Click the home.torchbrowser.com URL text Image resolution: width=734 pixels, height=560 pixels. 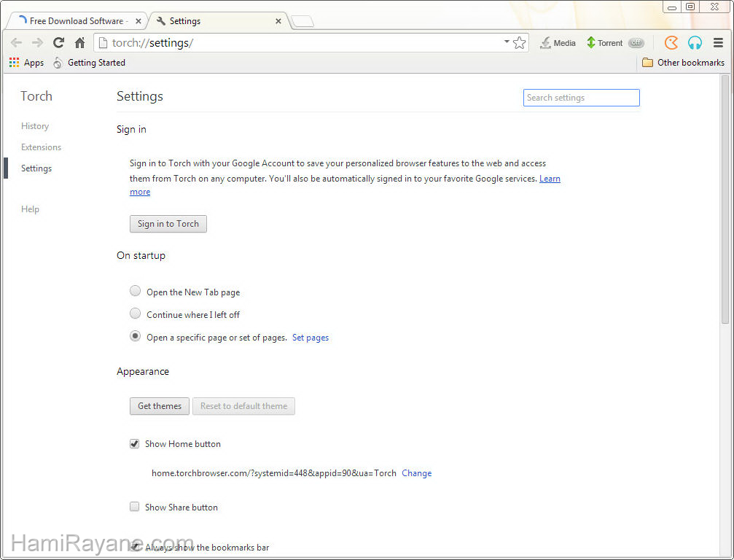point(274,473)
